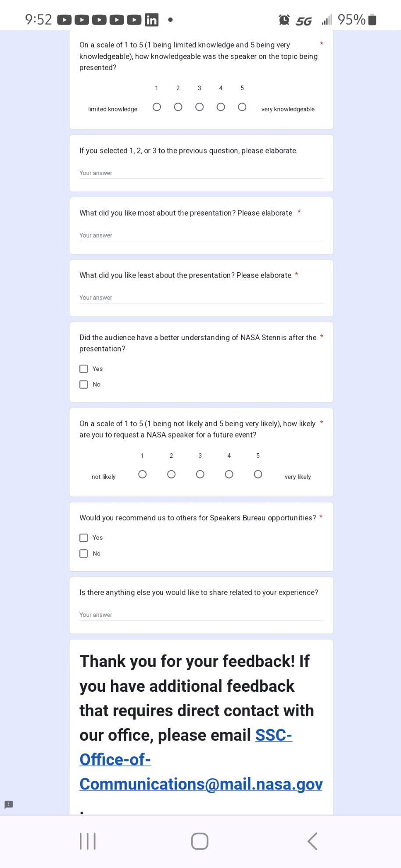Check No to recommend Speakers Bureau
The width and height of the screenshot is (401, 868).
(x=84, y=554)
